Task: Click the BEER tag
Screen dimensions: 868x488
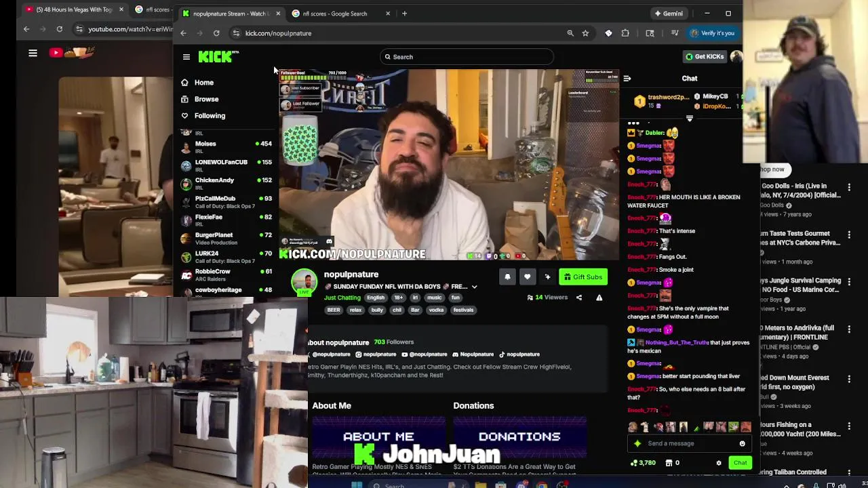Action: pos(334,310)
